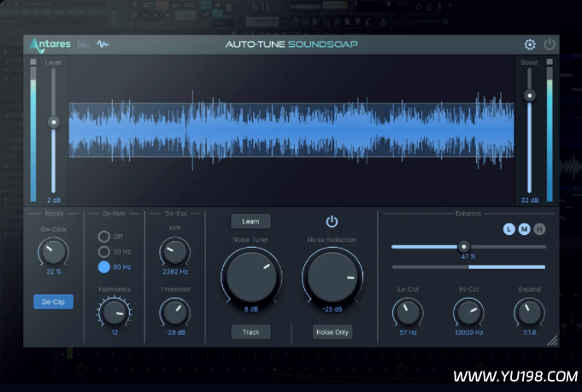This screenshot has height=392, width=582.
Task: Click the 32 dB Boost value
Action: pyautogui.click(x=530, y=200)
